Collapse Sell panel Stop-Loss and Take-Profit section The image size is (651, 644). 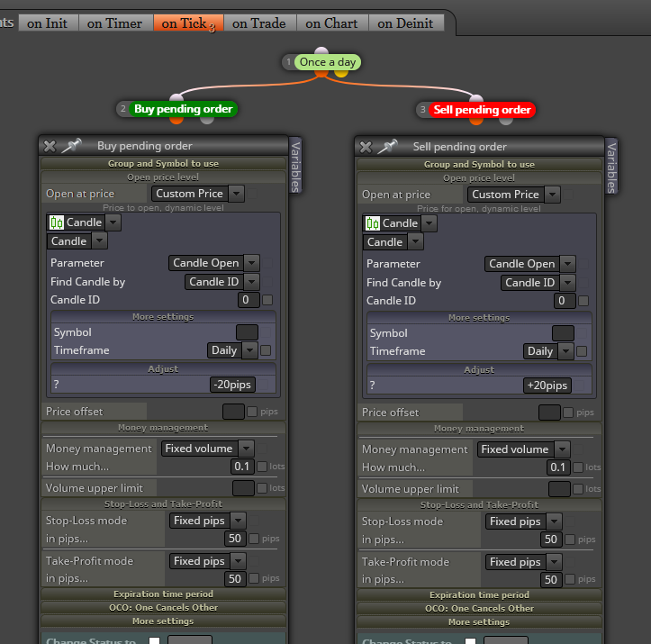pyautogui.click(x=479, y=505)
